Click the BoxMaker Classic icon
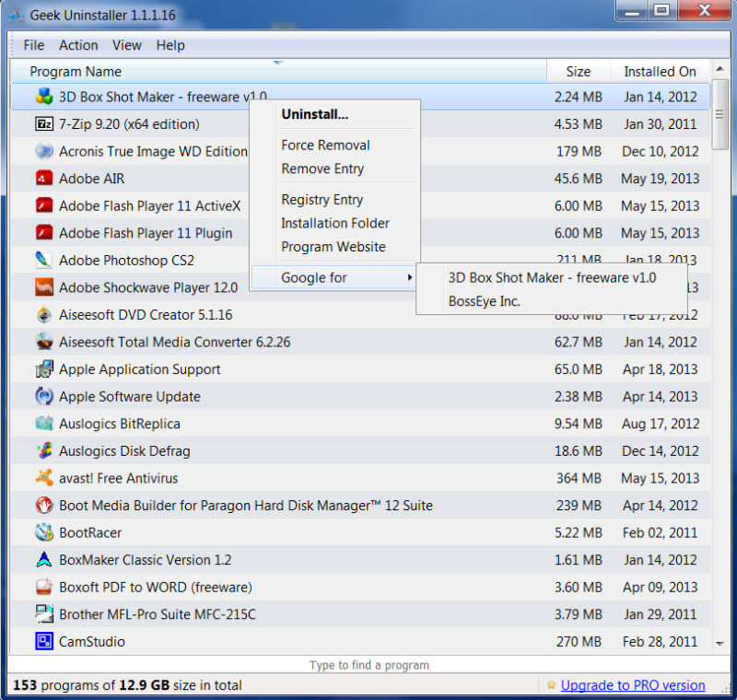Image resolution: width=737 pixels, height=700 pixels. point(44,560)
